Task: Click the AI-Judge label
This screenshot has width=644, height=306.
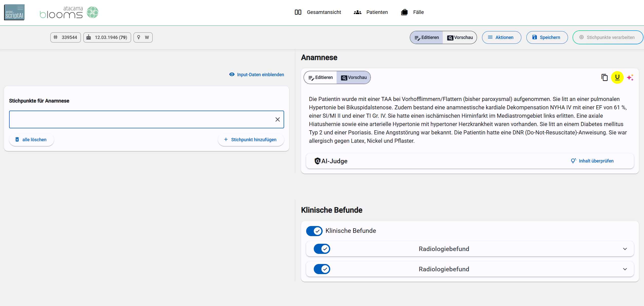Action: tap(334, 161)
